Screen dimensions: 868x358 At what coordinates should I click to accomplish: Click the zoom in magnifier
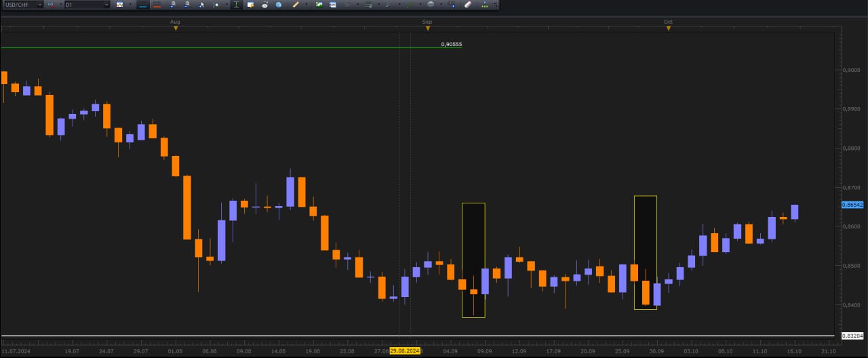(173, 4)
